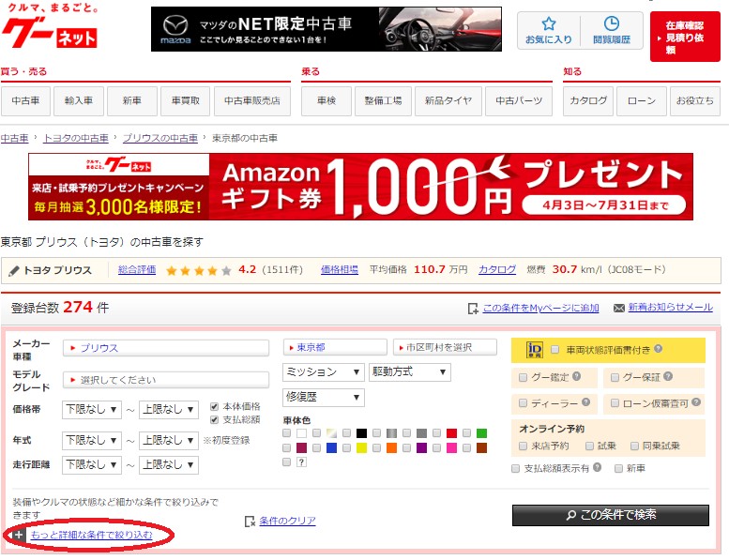
Task: Click the new arrival mail envelope icon
Action: tap(619, 308)
